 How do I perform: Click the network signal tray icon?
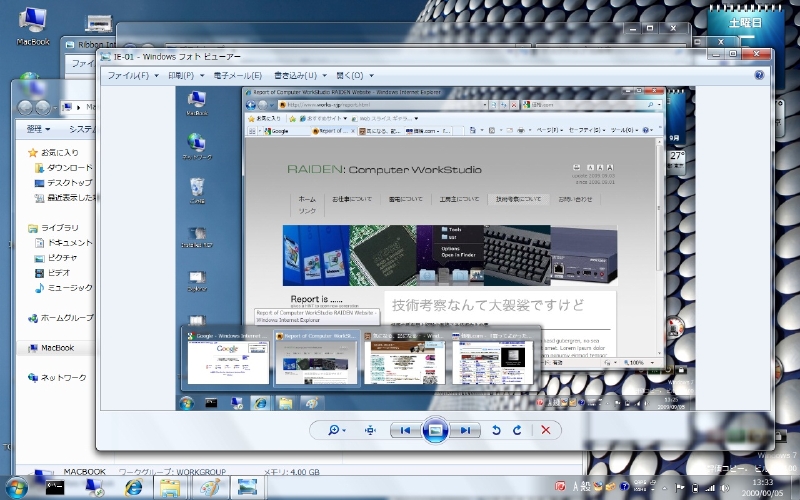(x=710, y=488)
